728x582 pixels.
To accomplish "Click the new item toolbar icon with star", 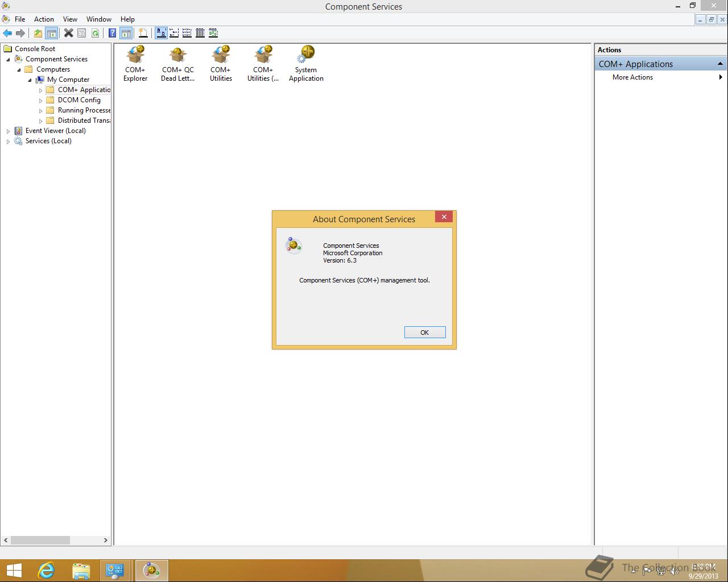I will click(143, 33).
